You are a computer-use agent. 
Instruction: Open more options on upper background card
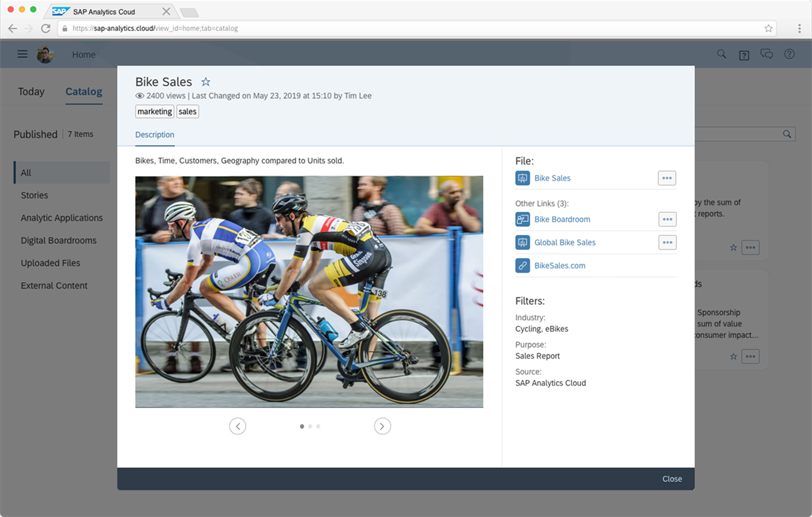751,248
